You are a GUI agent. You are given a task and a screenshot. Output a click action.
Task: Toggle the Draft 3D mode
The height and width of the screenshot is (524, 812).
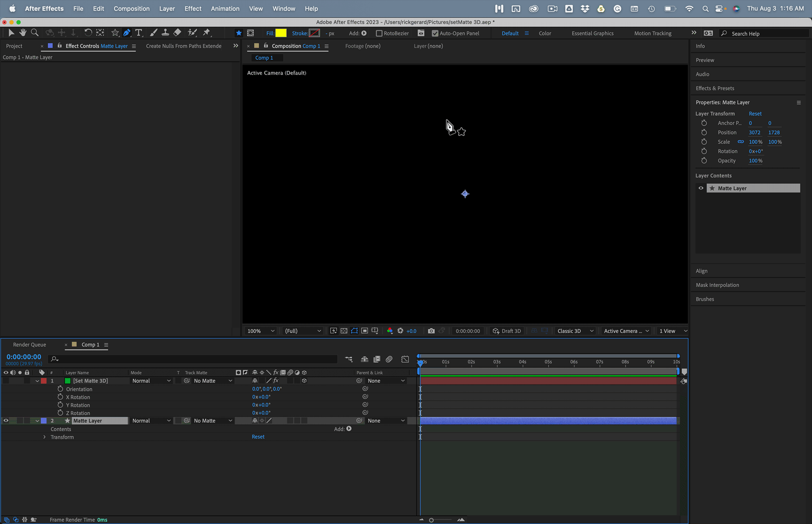(x=507, y=331)
